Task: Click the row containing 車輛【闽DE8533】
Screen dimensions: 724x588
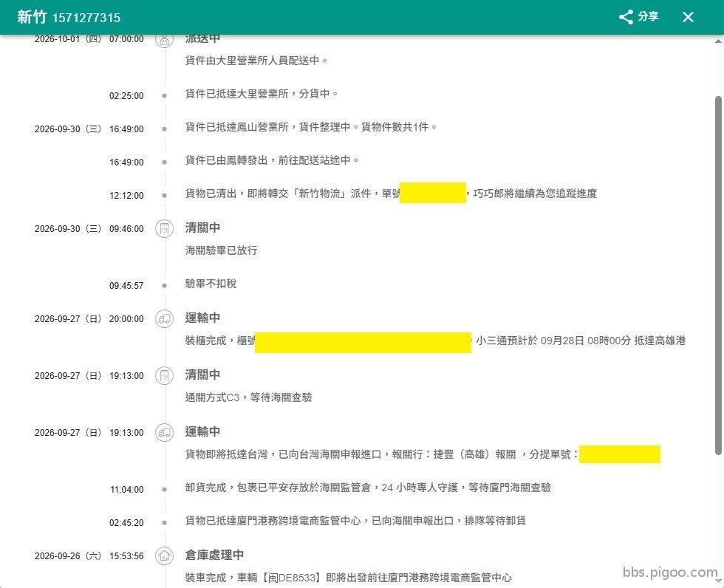Action: (x=349, y=578)
